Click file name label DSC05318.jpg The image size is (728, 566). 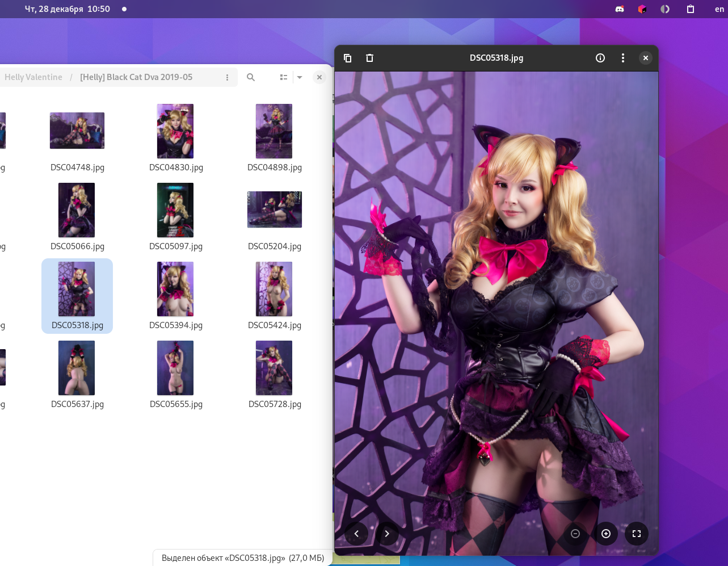tap(77, 325)
